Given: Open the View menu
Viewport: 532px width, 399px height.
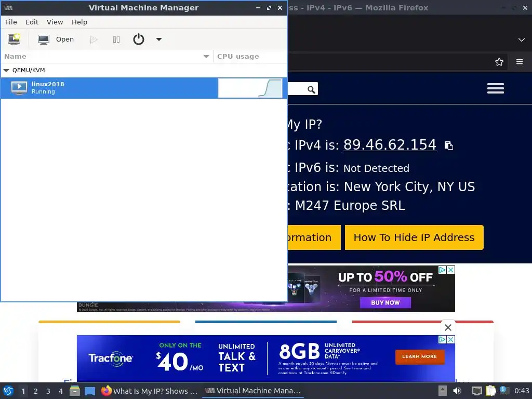Looking at the screenshot, I should tap(55, 22).
